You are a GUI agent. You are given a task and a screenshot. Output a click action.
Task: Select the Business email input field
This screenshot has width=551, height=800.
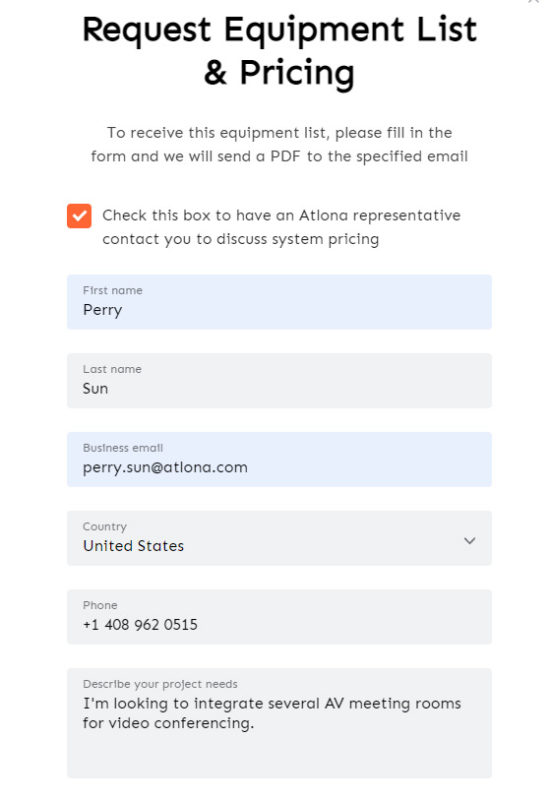pos(279,459)
